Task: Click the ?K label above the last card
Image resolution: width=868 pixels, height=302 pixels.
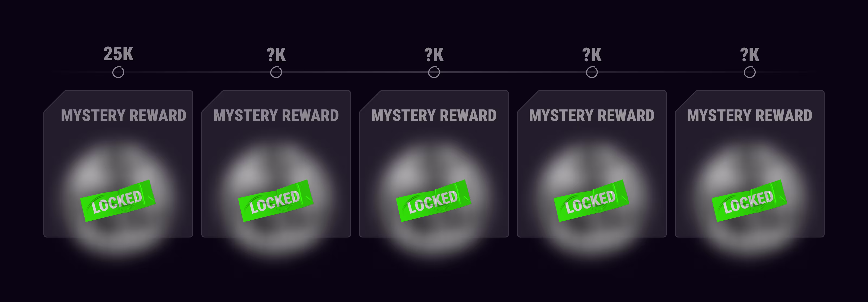Action: pyautogui.click(x=750, y=54)
